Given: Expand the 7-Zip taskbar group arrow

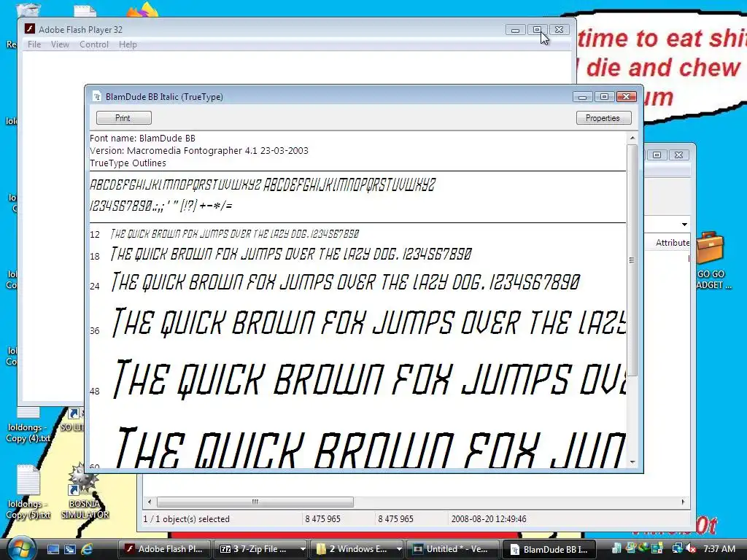Looking at the screenshot, I should pos(303,549).
